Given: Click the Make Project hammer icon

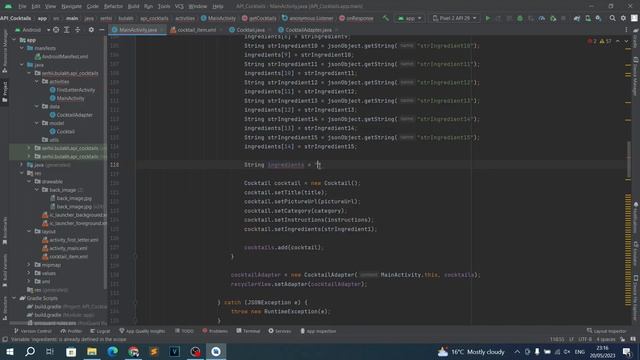Looking at the screenshot, I should point(385,18).
